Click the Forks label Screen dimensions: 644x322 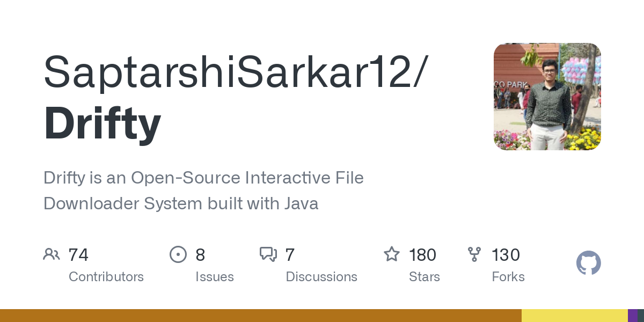(508, 277)
